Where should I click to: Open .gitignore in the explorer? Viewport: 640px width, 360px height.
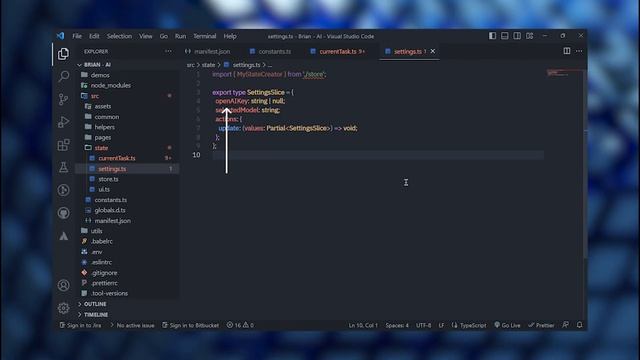point(104,273)
